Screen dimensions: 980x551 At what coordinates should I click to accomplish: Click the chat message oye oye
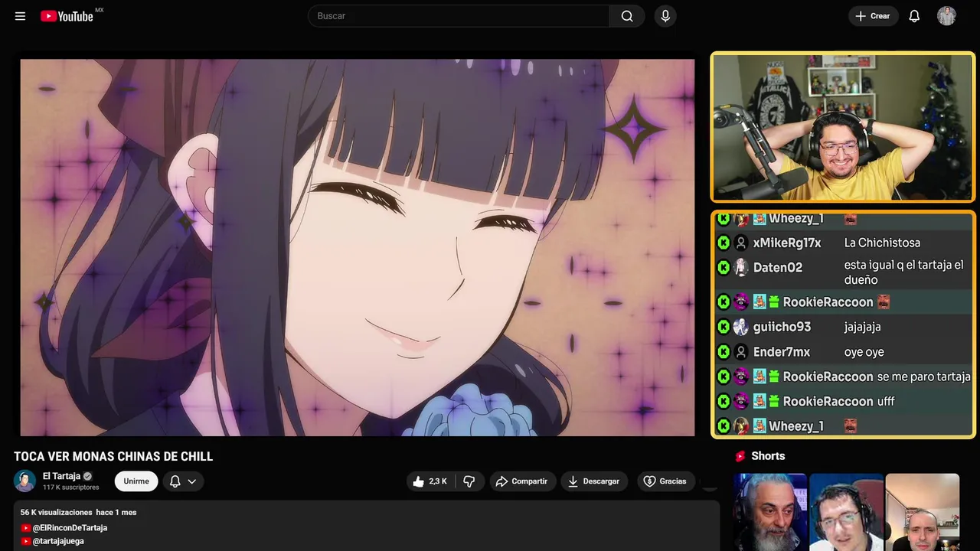[864, 352]
